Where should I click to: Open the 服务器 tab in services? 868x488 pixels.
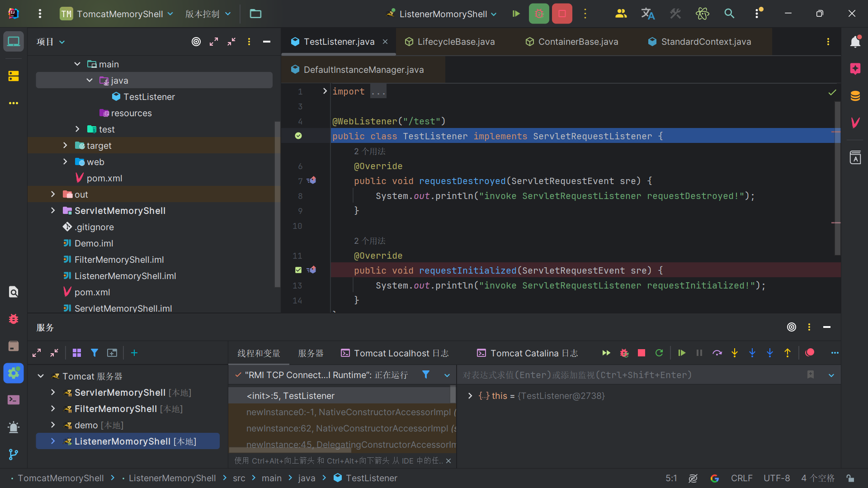(311, 353)
